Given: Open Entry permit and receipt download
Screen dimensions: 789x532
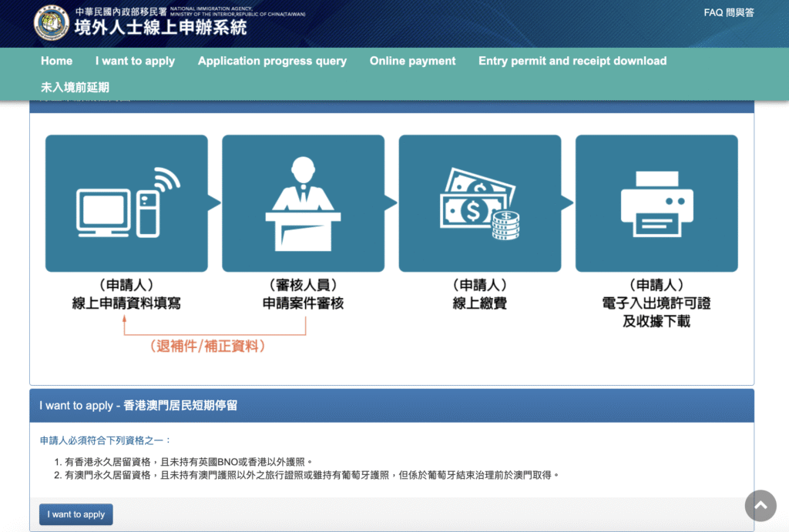Looking at the screenshot, I should coord(572,61).
